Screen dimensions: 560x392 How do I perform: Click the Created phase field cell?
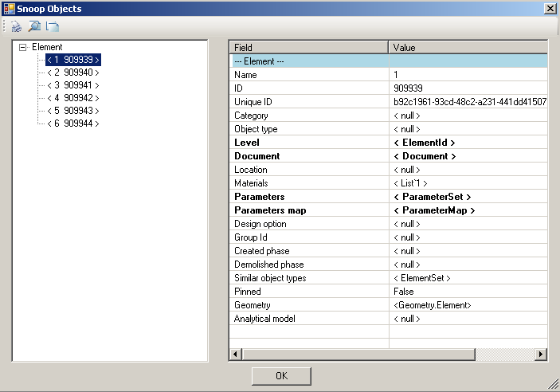click(309, 251)
